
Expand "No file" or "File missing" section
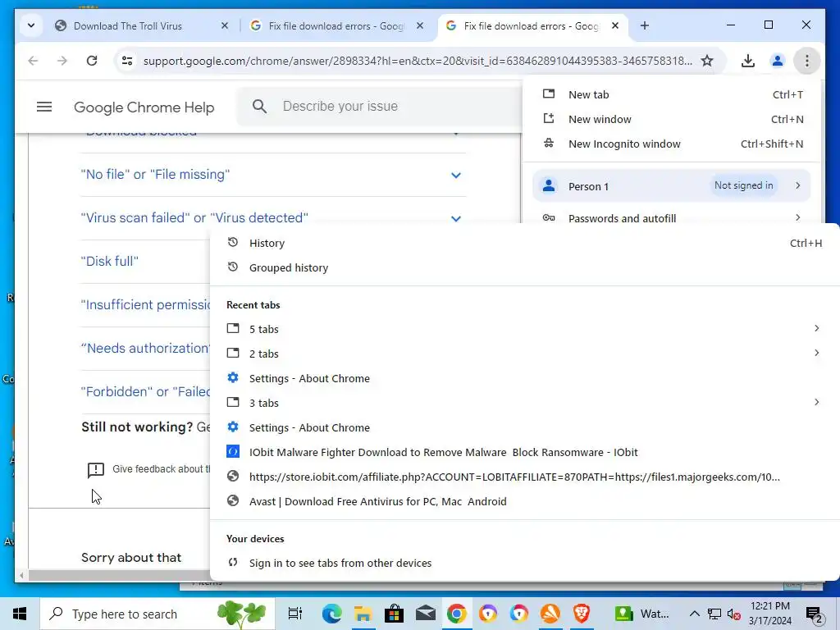click(272, 175)
